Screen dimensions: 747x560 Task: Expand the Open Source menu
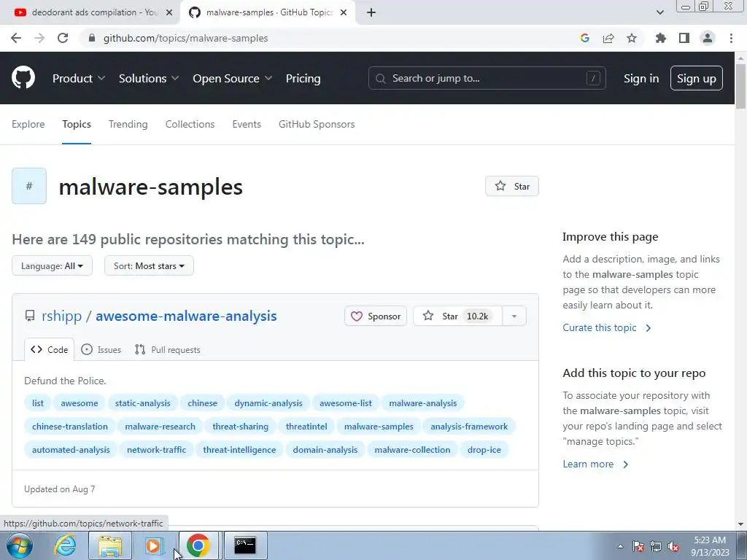pos(233,78)
